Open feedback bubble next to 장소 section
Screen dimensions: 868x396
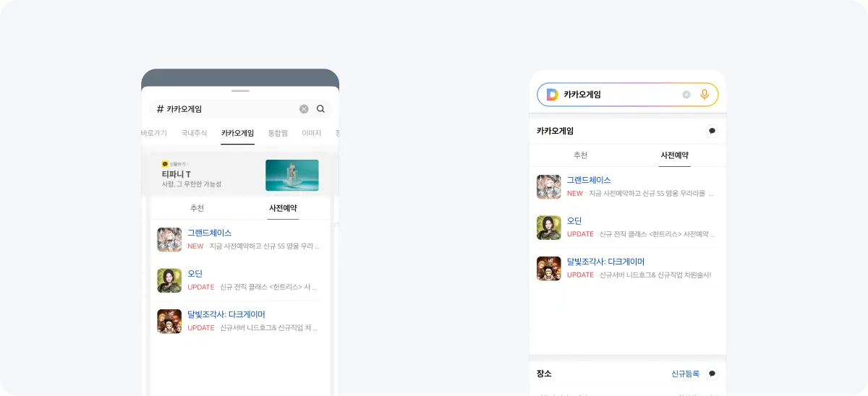pos(712,374)
